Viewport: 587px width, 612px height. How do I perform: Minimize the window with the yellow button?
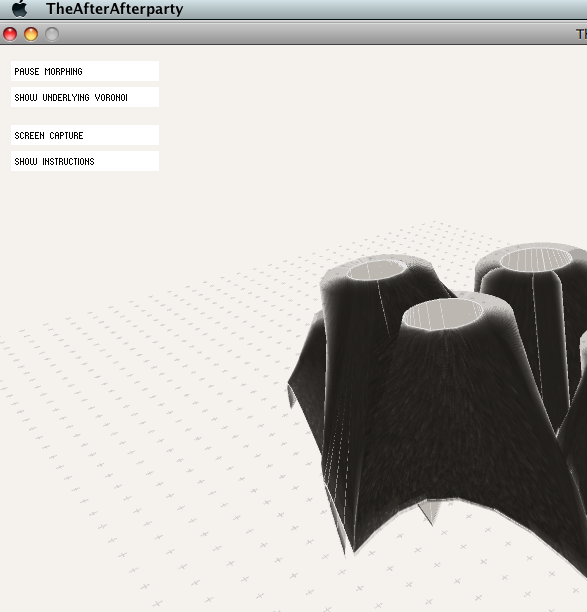(x=31, y=34)
